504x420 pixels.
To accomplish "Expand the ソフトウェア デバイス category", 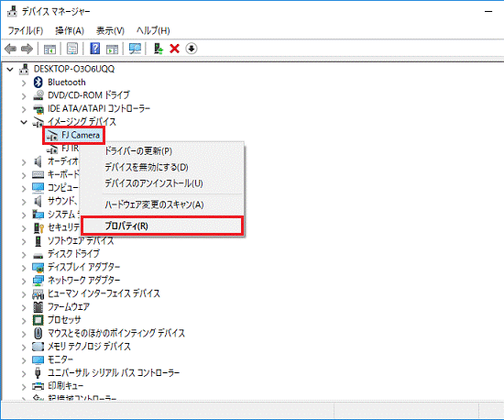I will (x=24, y=241).
